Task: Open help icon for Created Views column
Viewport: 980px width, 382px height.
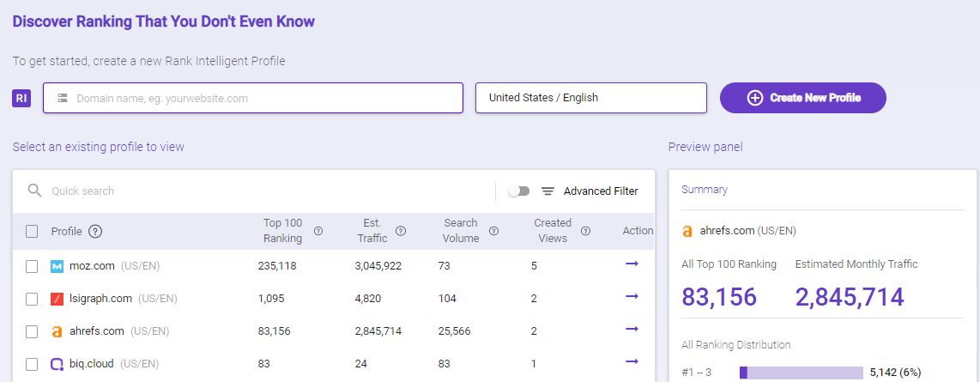Action: [x=585, y=231]
